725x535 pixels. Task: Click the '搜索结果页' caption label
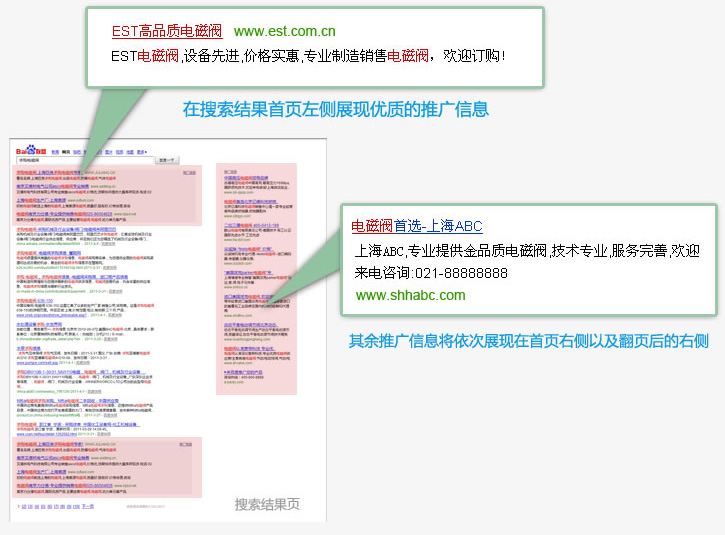267,504
